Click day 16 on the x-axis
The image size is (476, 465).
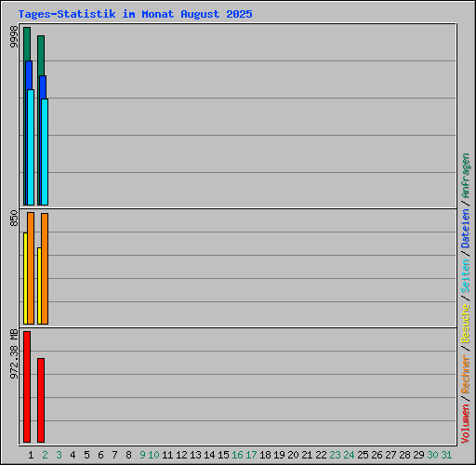pos(237,455)
